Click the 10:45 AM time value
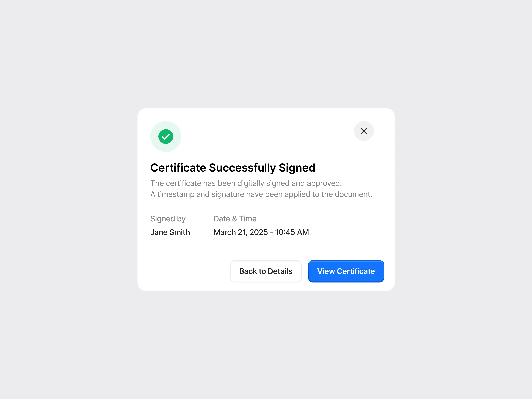Viewport: 532px width, 399px height. [x=292, y=232]
